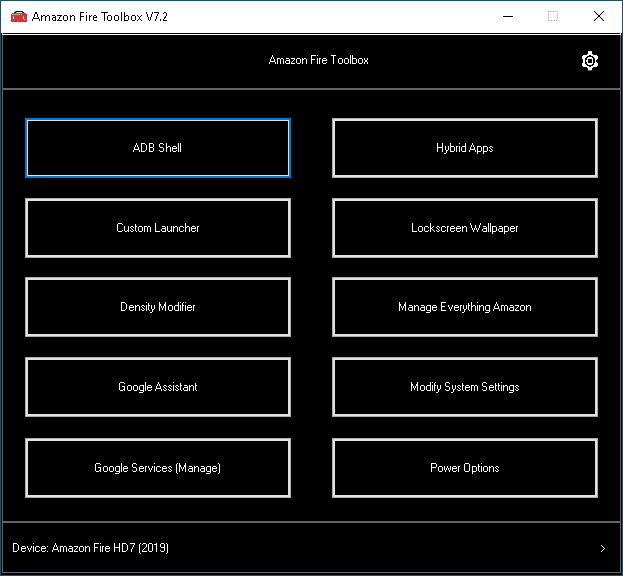Click the Google Assistant button
Image resolution: width=623 pixels, height=576 pixels.
[x=158, y=387]
